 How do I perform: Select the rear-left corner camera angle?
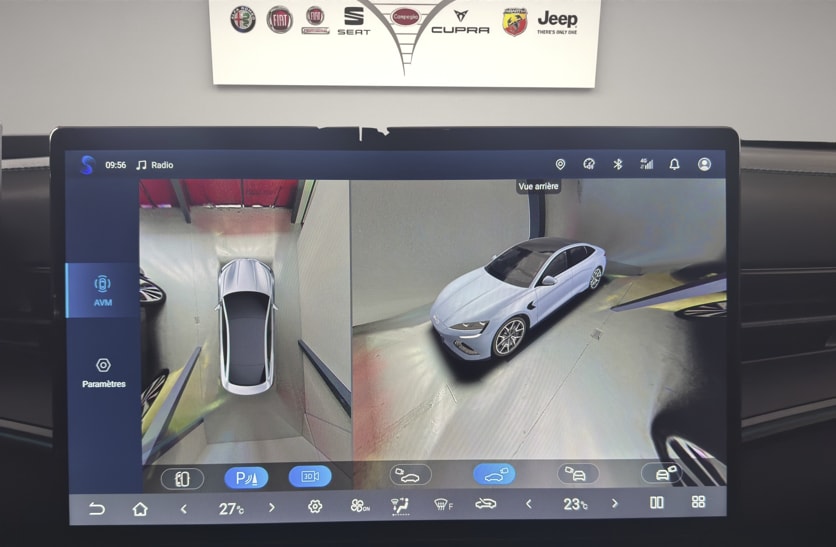[578, 473]
